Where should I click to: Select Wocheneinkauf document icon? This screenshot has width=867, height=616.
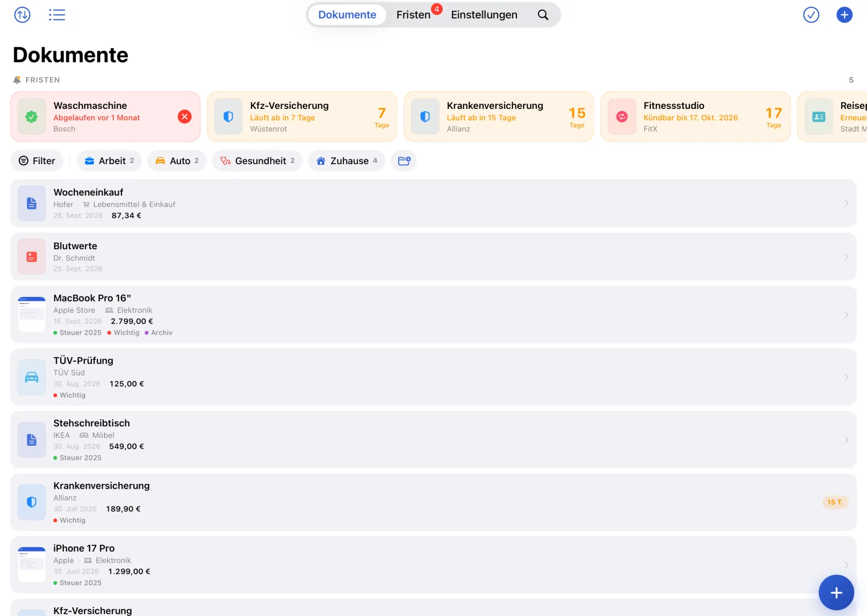coord(32,203)
